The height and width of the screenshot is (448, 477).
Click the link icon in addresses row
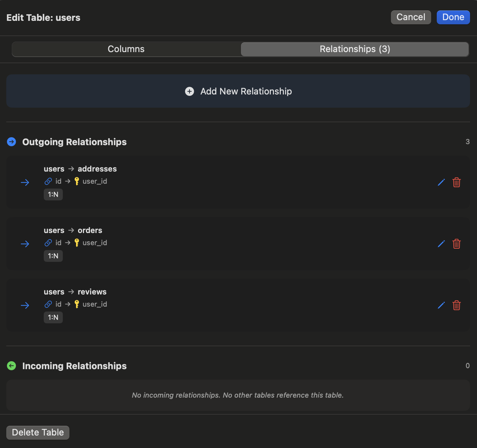tap(48, 181)
